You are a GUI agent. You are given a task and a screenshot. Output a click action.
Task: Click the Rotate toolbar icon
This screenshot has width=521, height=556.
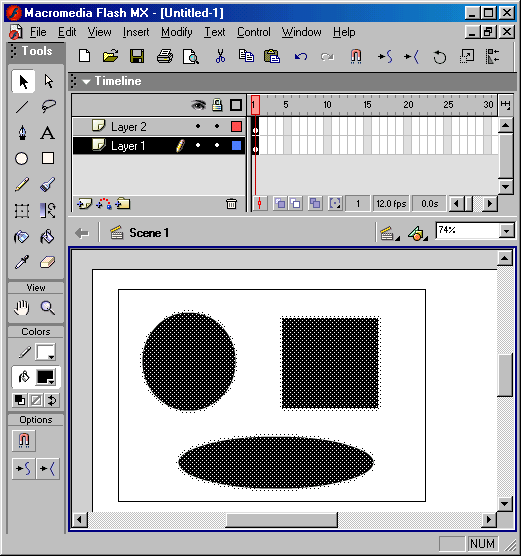coord(439,57)
